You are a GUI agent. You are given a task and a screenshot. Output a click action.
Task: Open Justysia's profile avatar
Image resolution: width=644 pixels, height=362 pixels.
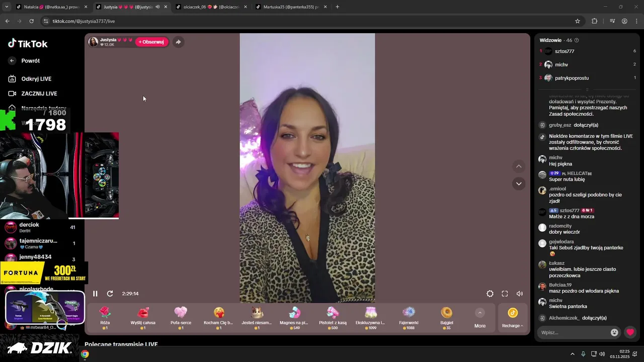93,42
